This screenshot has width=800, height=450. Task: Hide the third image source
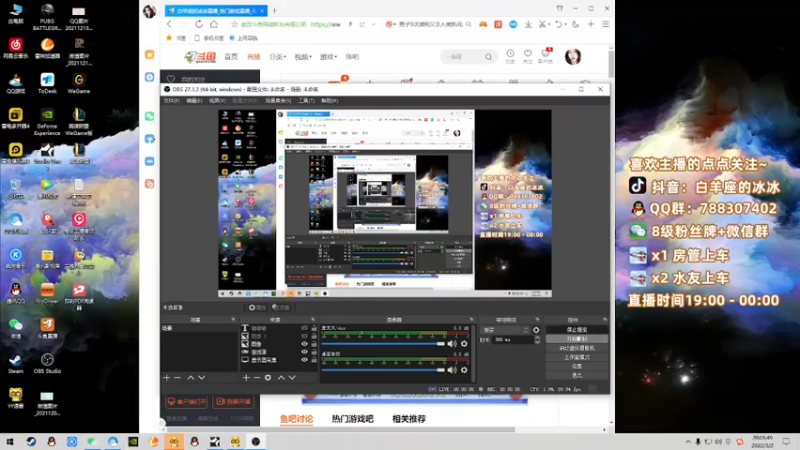[305, 344]
